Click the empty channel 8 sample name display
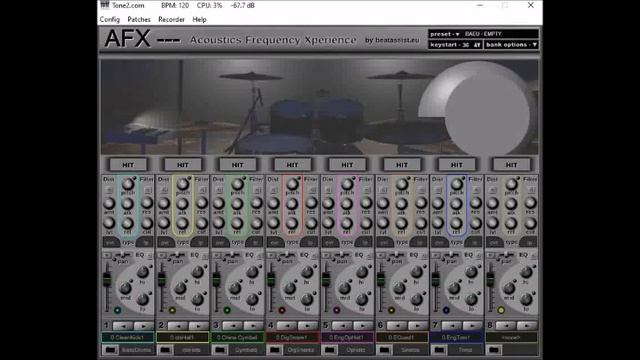Screen dimensions: 640x360 [x=511, y=338]
